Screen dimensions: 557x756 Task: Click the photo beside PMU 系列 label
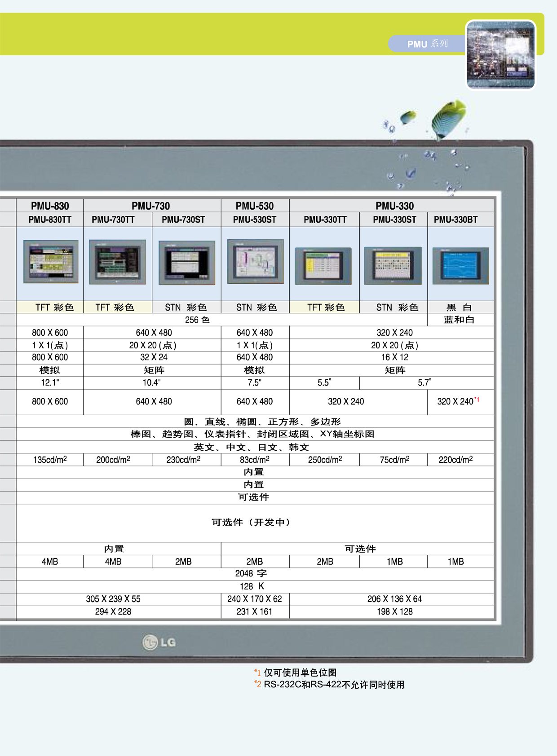(501, 55)
